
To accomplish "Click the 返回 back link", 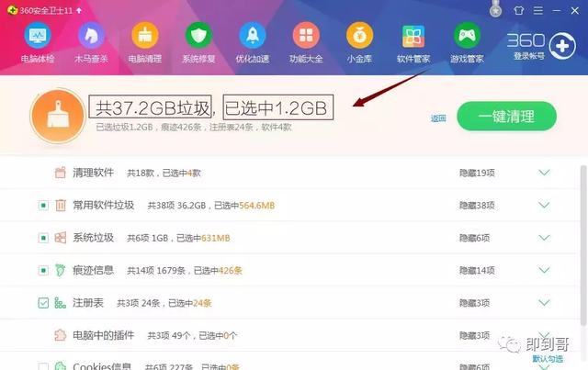I will [438, 118].
